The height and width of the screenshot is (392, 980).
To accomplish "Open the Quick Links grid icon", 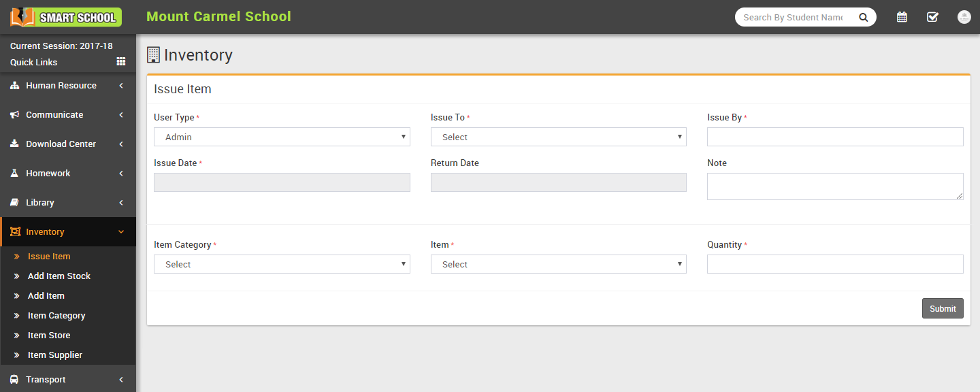I will coord(121,62).
